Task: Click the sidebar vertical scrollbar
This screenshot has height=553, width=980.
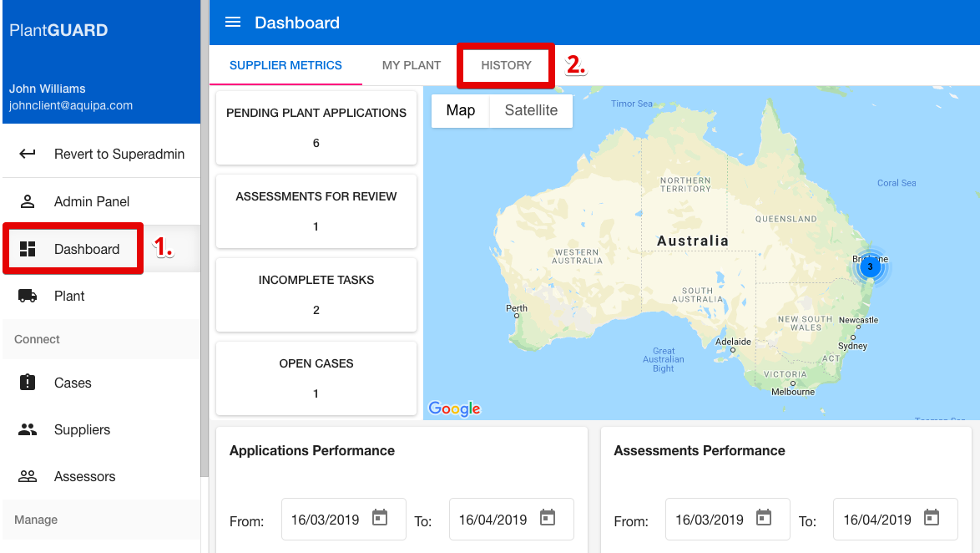Action: click(x=204, y=238)
